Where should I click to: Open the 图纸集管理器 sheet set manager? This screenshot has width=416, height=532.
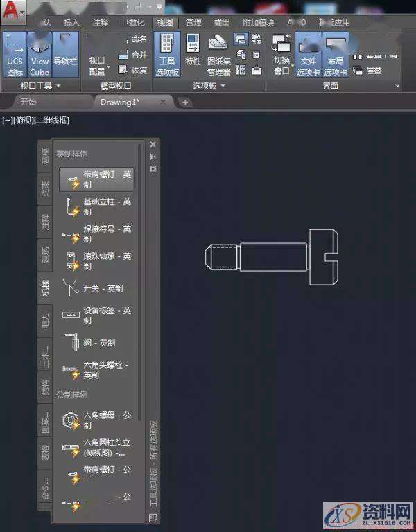click(218, 55)
